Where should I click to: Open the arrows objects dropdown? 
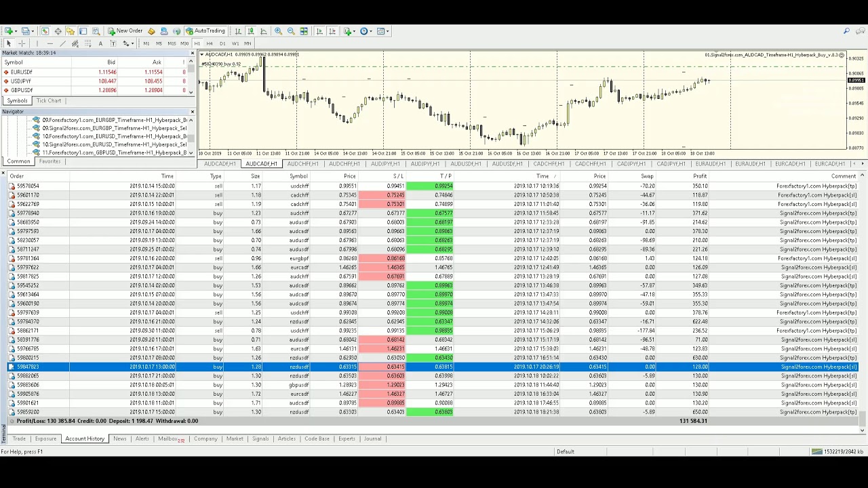point(132,43)
